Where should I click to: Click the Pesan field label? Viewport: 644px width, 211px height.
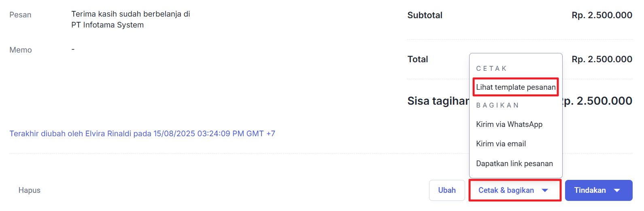click(20, 15)
